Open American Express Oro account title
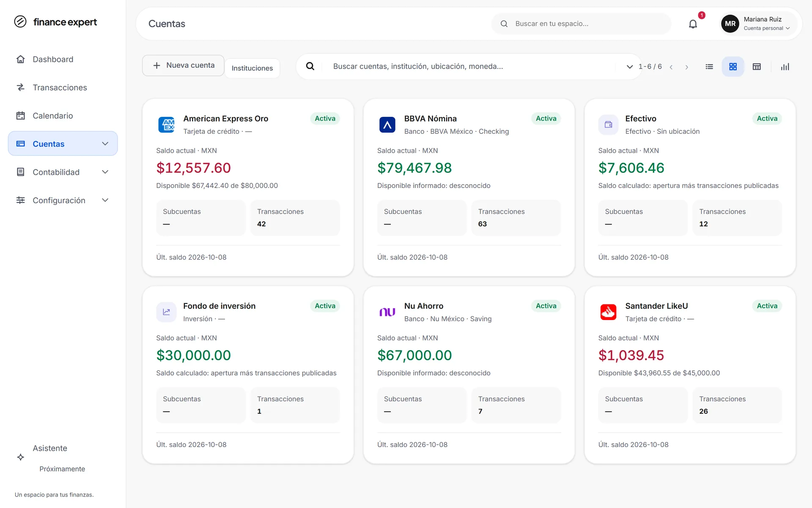Screen dimensions: 812x508 225,119
